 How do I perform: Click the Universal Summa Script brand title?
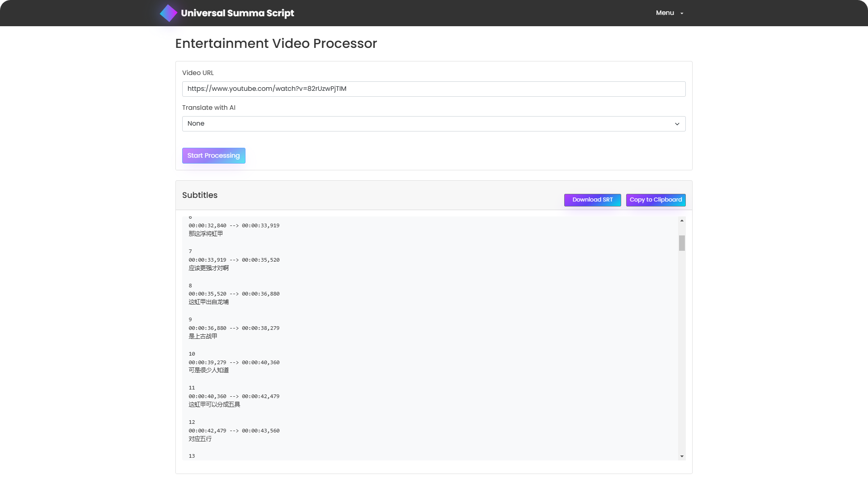(x=237, y=13)
